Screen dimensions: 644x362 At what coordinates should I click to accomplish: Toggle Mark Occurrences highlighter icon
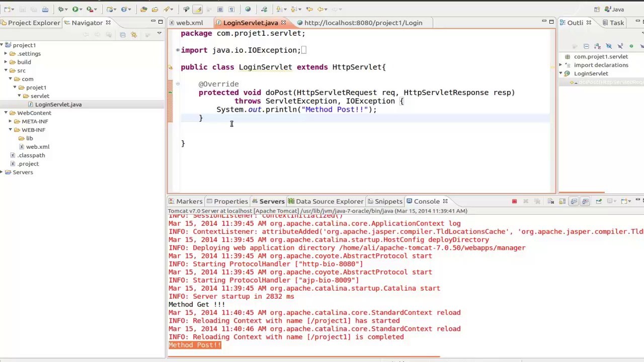point(198,9)
